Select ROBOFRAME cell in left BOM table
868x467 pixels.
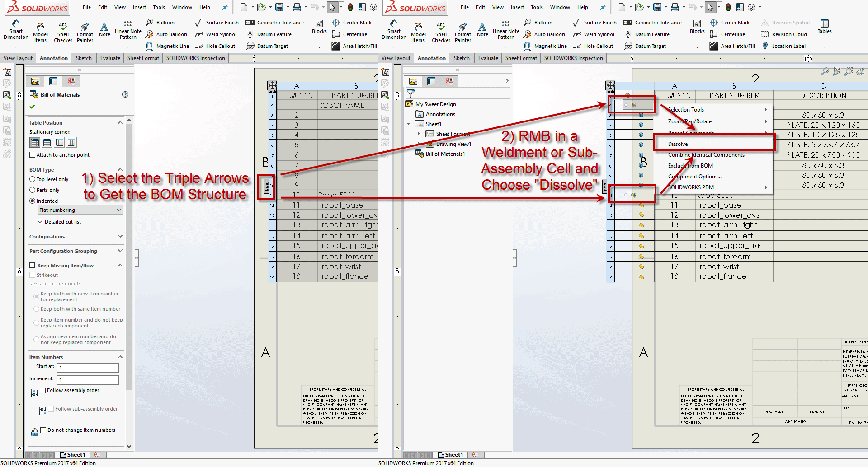point(347,105)
